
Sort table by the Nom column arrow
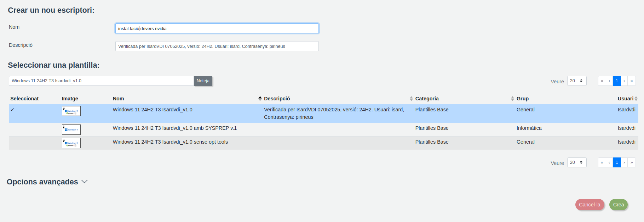point(260,99)
